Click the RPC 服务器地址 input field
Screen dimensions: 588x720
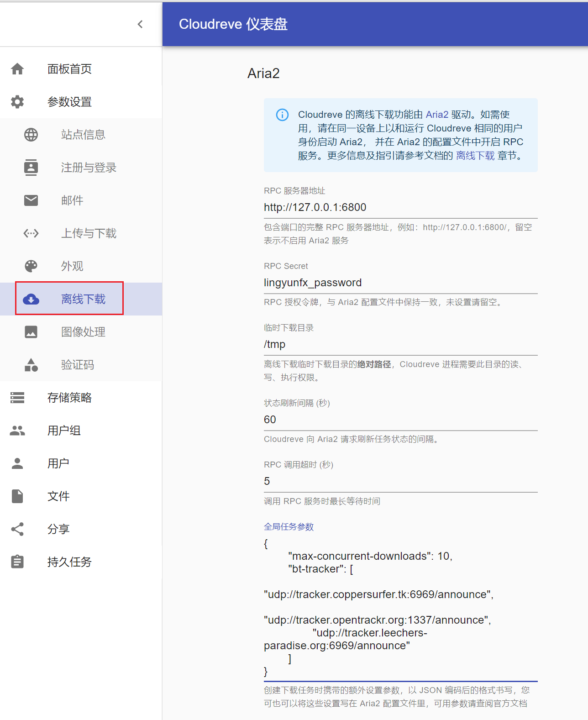click(x=401, y=207)
